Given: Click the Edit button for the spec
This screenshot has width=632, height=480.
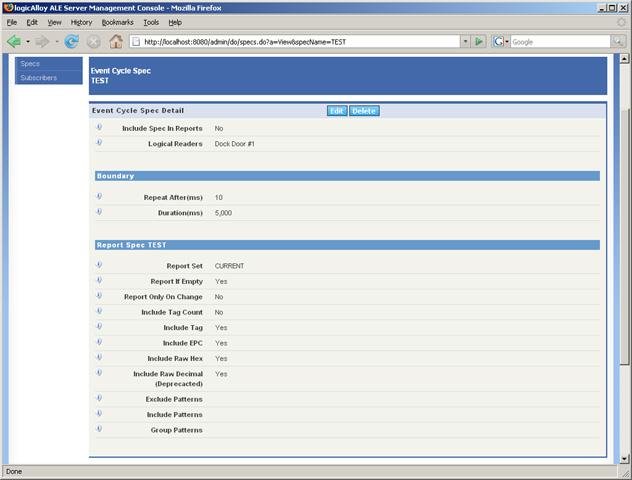Looking at the screenshot, I should coord(337,111).
